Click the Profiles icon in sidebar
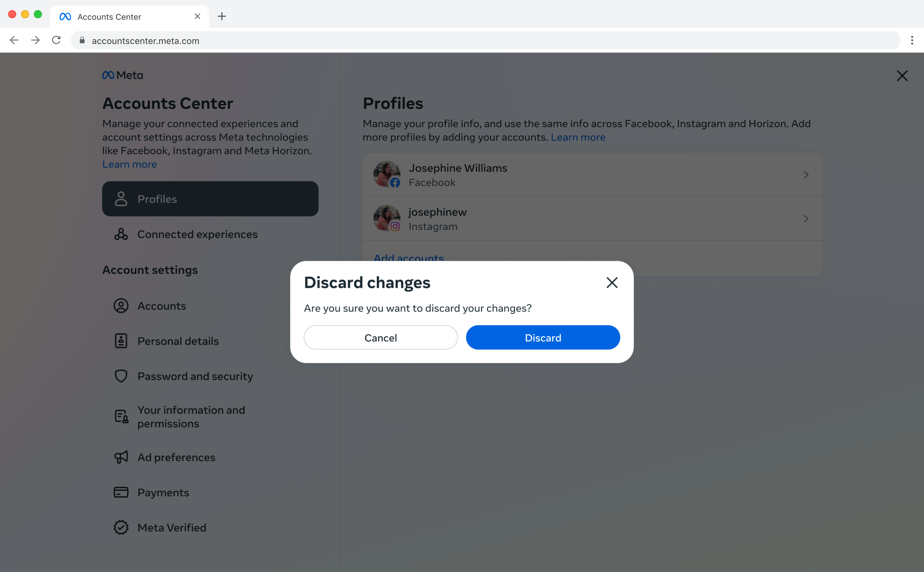This screenshot has height=572, width=924. (120, 198)
